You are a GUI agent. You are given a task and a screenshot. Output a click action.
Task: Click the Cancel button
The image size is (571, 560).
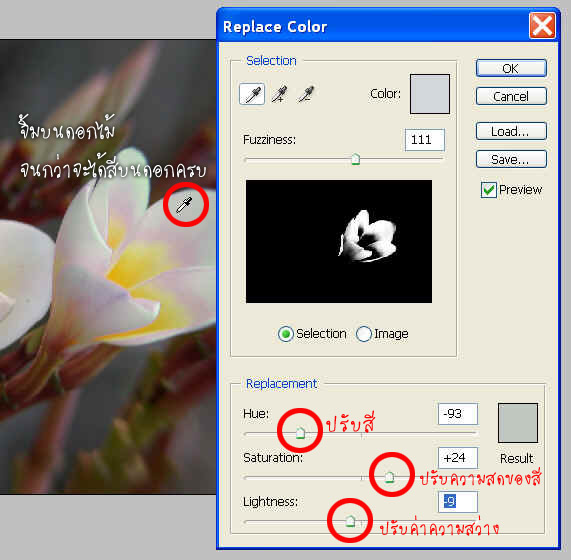(511, 96)
